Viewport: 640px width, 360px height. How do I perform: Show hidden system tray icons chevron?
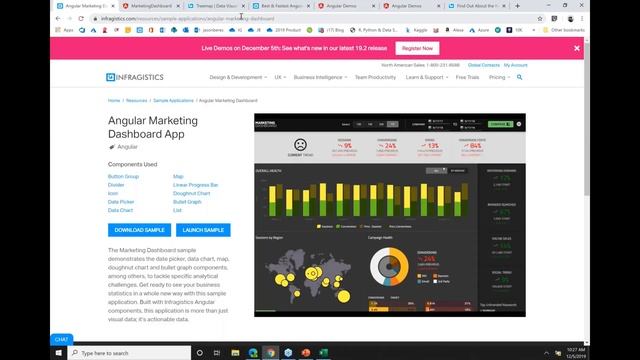click(x=546, y=353)
